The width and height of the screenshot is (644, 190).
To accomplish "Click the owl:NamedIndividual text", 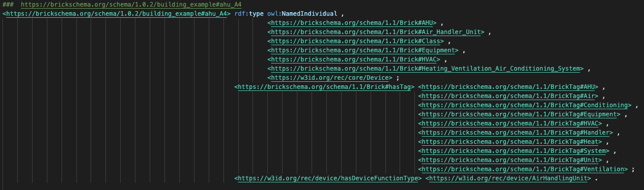I will click(x=302, y=14).
